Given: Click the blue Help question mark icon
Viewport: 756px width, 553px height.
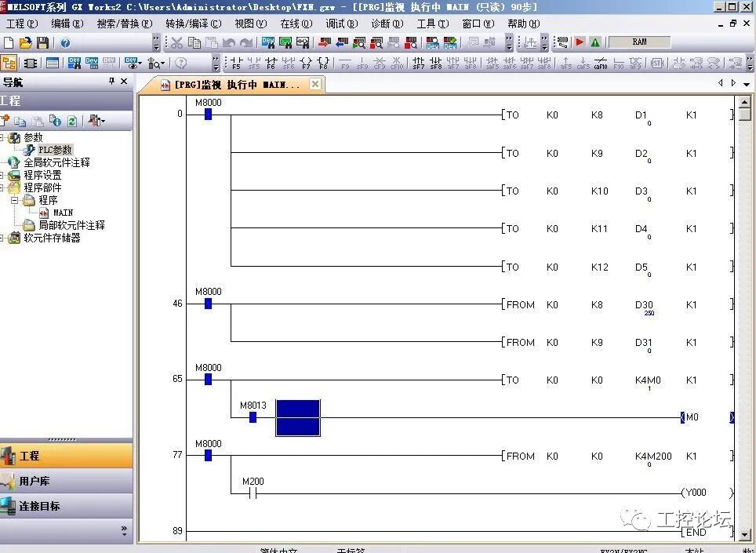Looking at the screenshot, I should pyautogui.click(x=65, y=43).
